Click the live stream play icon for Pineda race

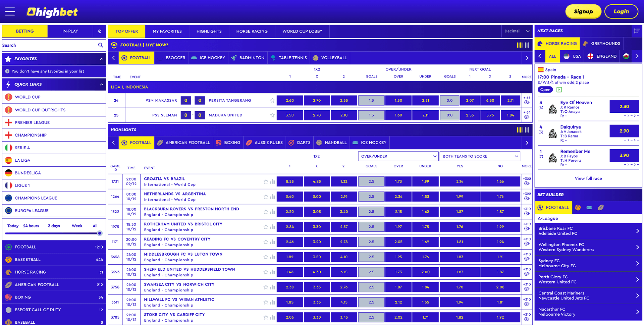[559, 90]
